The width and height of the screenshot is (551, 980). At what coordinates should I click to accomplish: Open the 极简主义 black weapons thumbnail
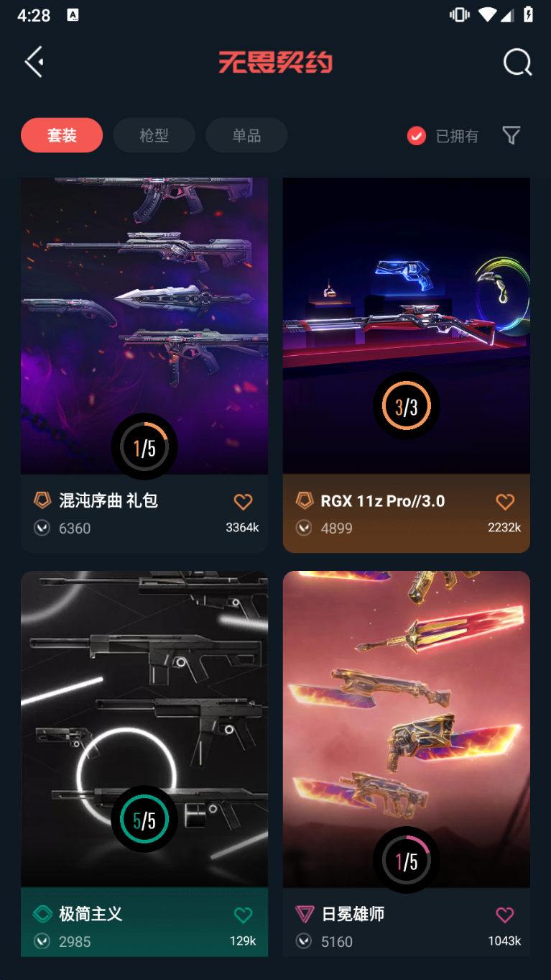click(x=144, y=729)
